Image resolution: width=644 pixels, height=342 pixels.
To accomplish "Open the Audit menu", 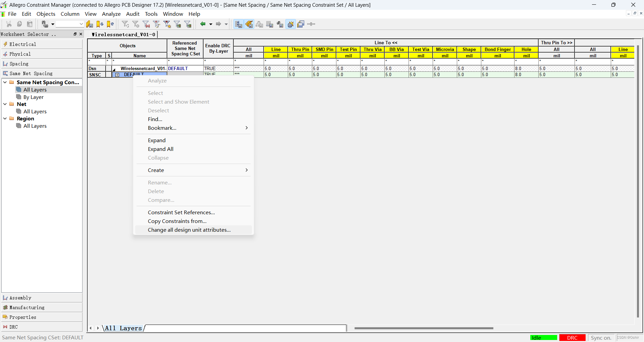I will pyautogui.click(x=132, y=14).
